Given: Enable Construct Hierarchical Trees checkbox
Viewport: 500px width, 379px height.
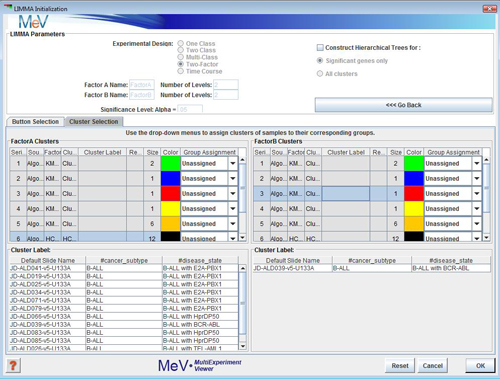Looking at the screenshot, I should 320,48.
